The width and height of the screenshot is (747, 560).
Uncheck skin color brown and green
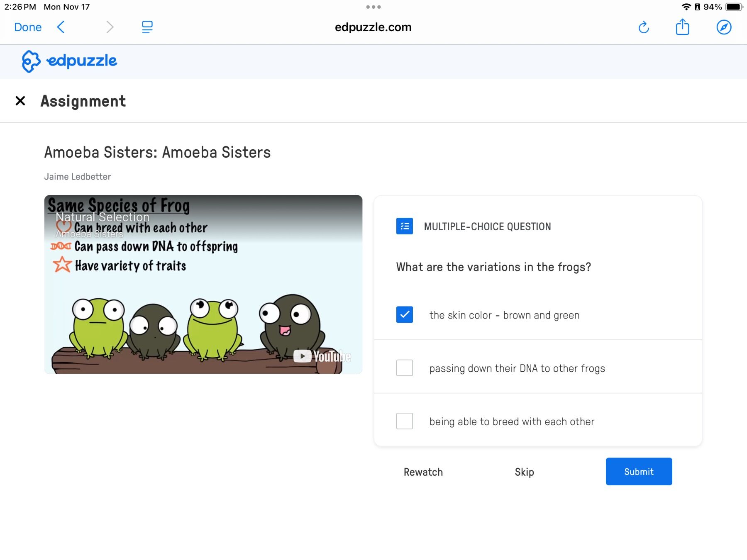point(405,314)
